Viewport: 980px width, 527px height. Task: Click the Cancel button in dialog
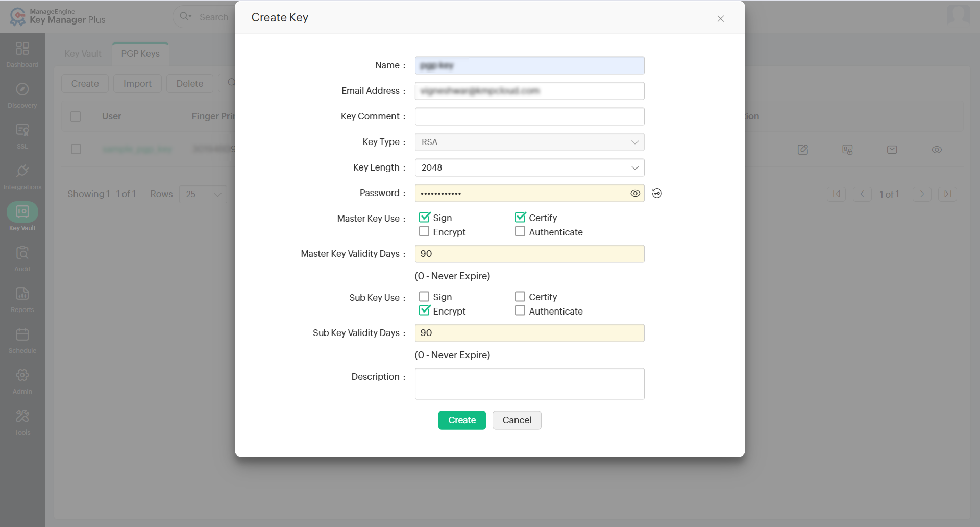[517, 420]
